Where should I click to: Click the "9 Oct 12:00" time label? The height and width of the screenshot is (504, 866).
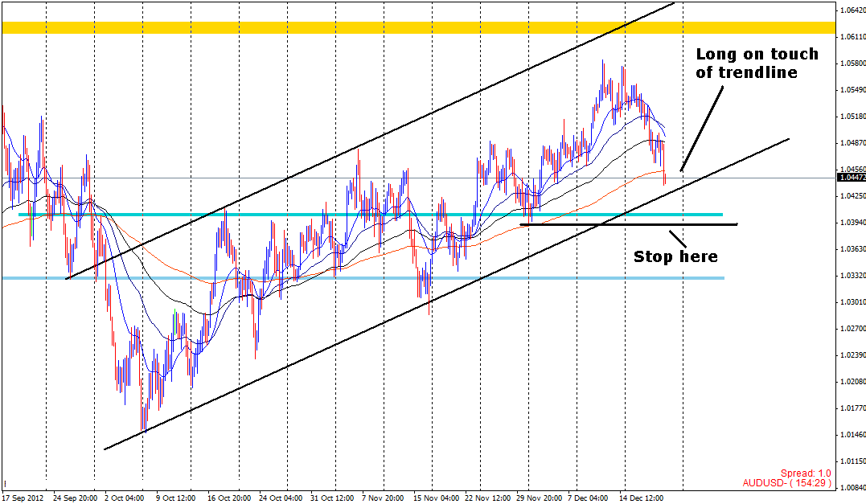click(x=175, y=498)
